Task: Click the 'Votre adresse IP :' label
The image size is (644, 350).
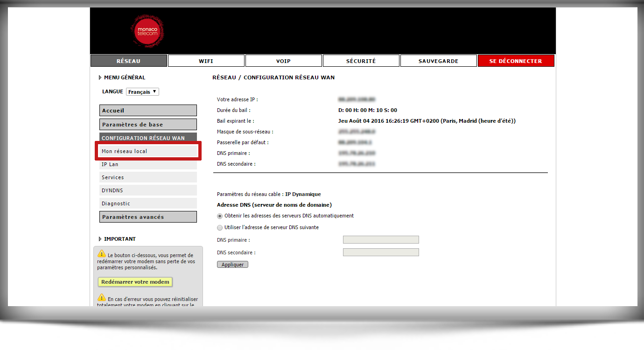Action: (x=238, y=100)
